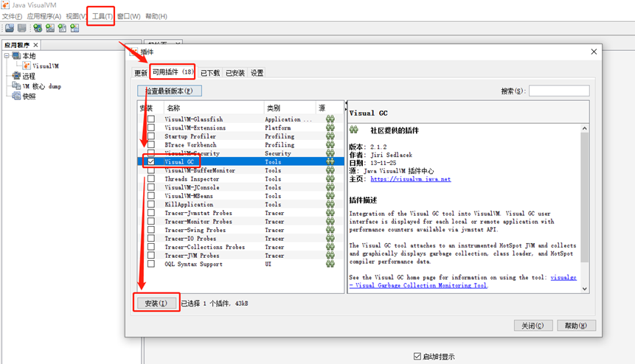Click the source icon in the Startup Profiler row
Screen dimensions: 635x364
point(330,136)
